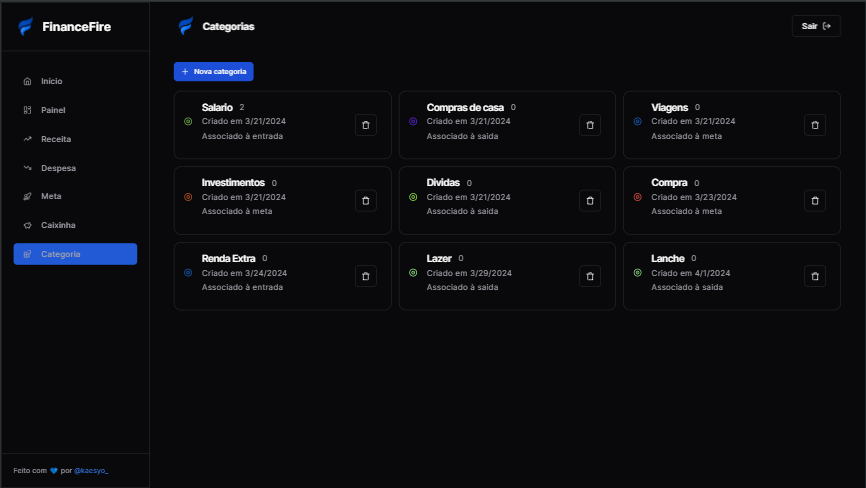Go to Painel in the sidebar
866x488 pixels.
pyautogui.click(x=52, y=110)
